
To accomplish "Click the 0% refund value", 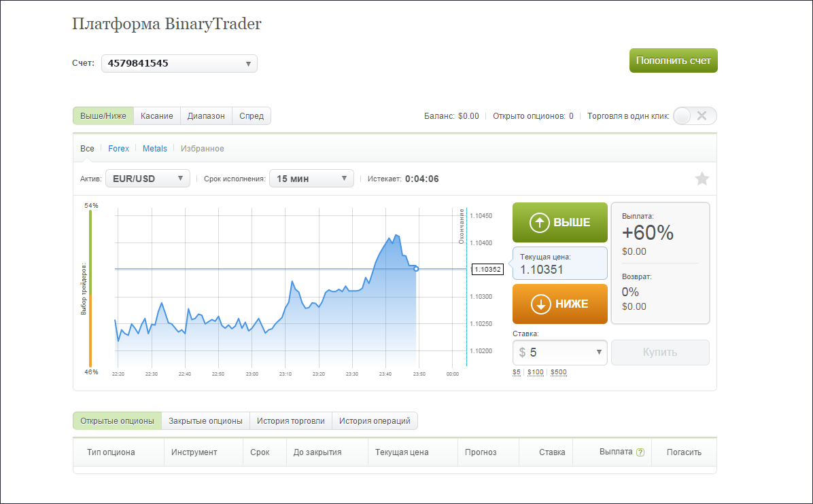I will click(x=631, y=292).
